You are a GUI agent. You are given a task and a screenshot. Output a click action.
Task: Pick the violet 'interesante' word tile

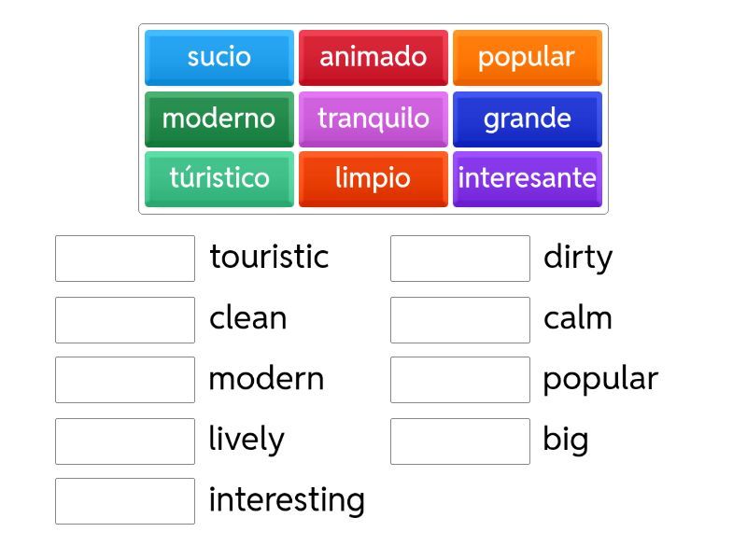527,178
